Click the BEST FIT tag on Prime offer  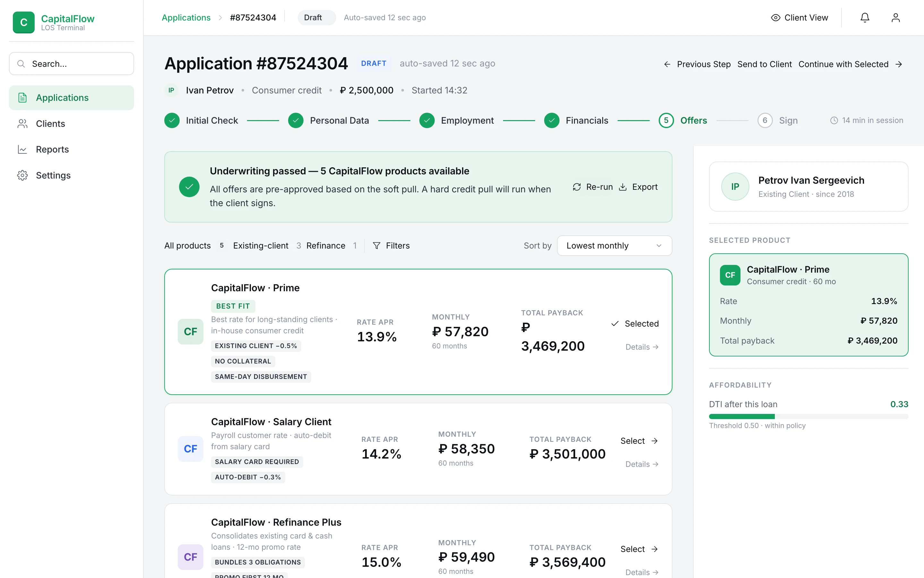(233, 306)
